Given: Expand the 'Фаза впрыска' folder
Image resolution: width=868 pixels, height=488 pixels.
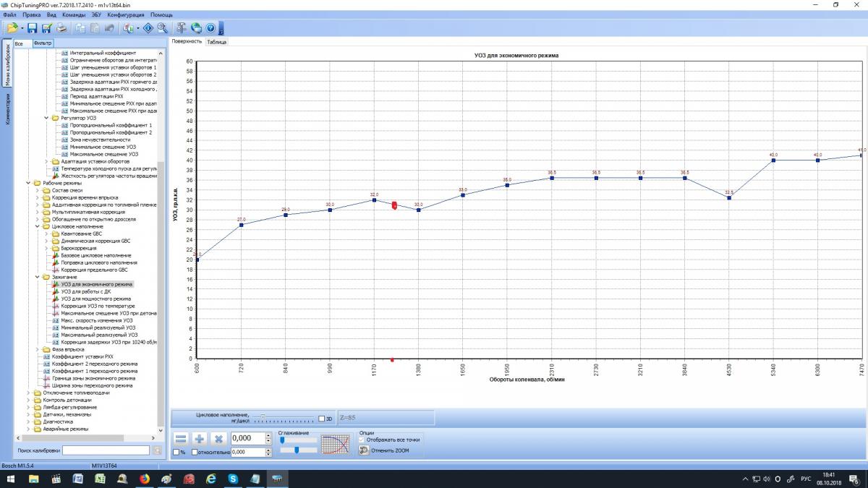Looking at the screenshot, I should pyautogui.click(x=37, y=349).
